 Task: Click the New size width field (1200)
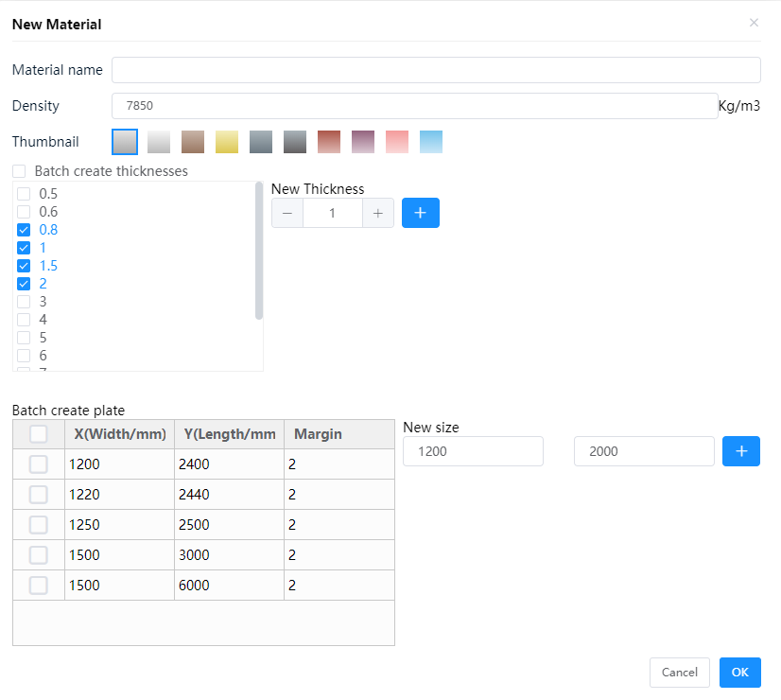[x=473, y=451]
